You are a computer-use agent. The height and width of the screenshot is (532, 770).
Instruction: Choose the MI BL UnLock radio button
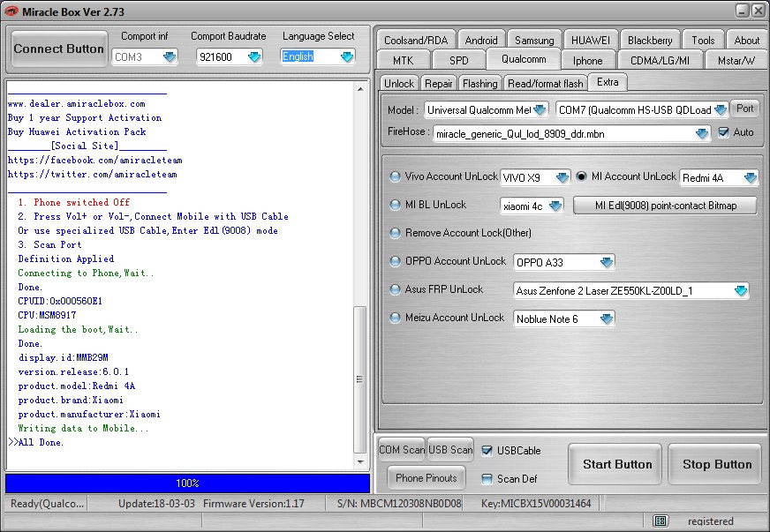point(395,205)
